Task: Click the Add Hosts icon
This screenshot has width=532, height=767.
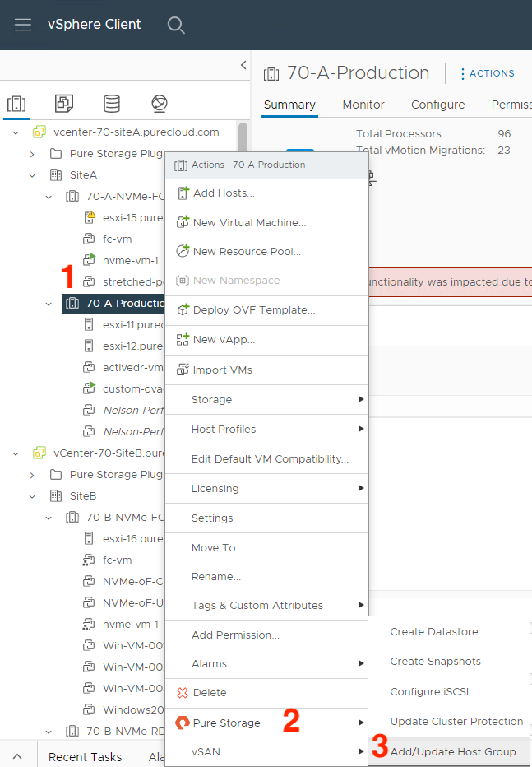Action: click(183, 193)
